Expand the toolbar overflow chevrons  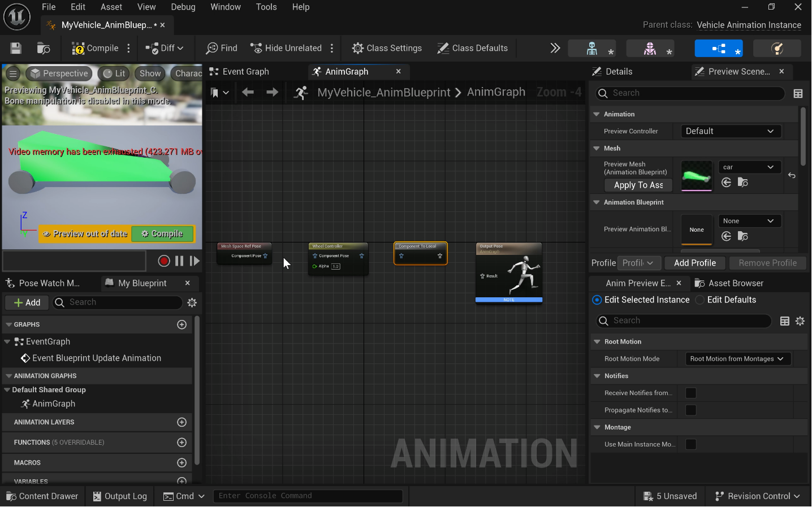click(x=555, y=49)
